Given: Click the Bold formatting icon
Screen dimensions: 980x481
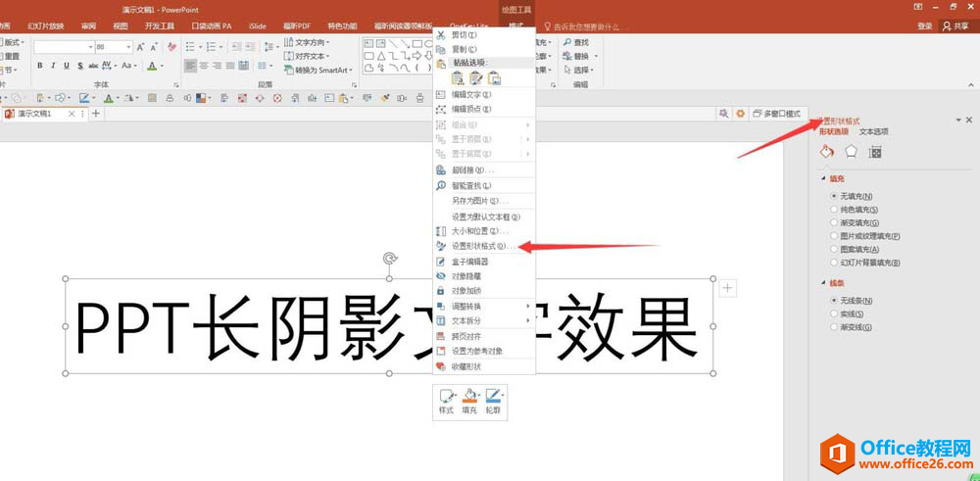Looking at the screenshot, I should pos(40,66).
